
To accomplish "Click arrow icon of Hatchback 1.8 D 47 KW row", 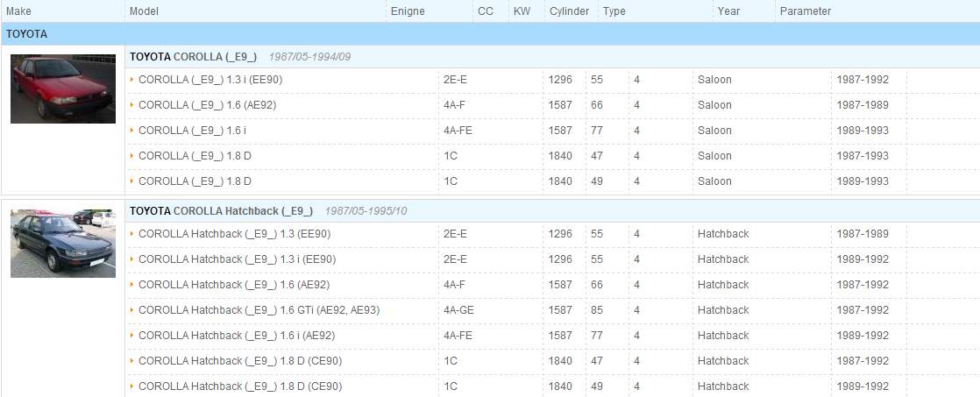I will (132, 361).
